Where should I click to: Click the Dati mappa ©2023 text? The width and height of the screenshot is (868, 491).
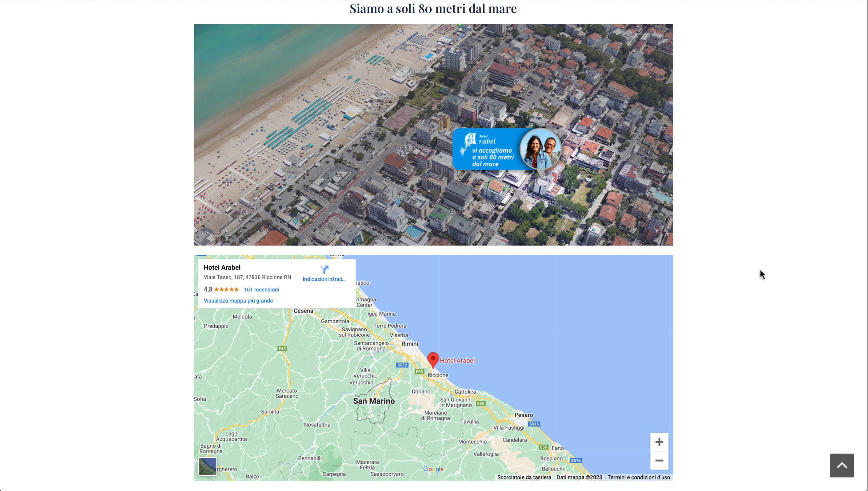pyautogui.click(x=579, y=477)
